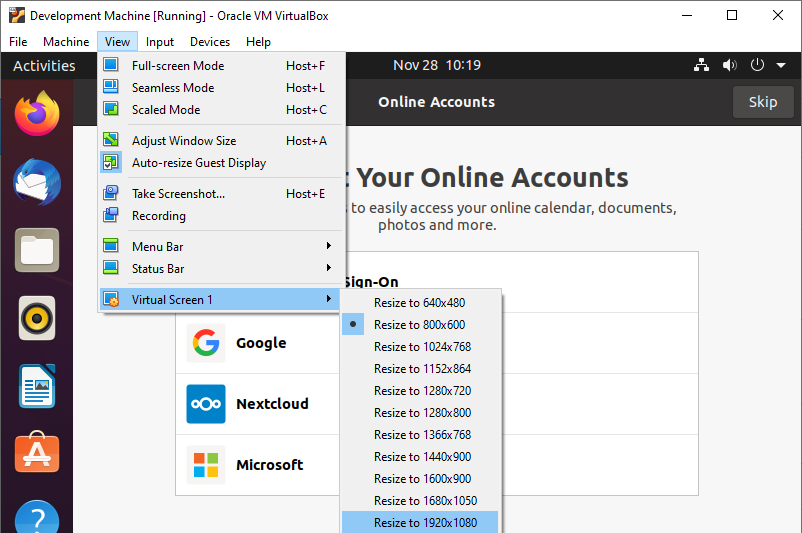Open the Help icon in the dock
Image resolution: width=802 pixels, height=533 pixels.
[x=37, y=518]
